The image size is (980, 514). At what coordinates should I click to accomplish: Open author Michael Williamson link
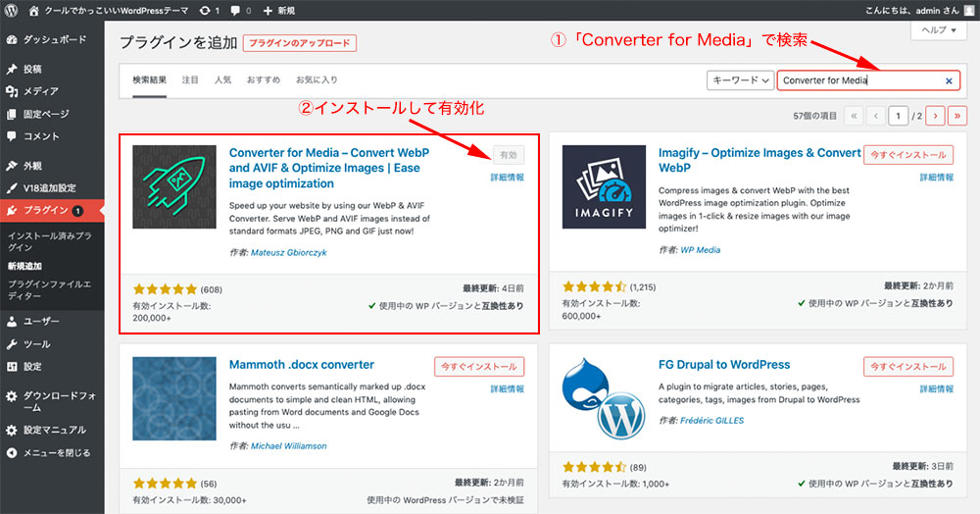(289, 446)
